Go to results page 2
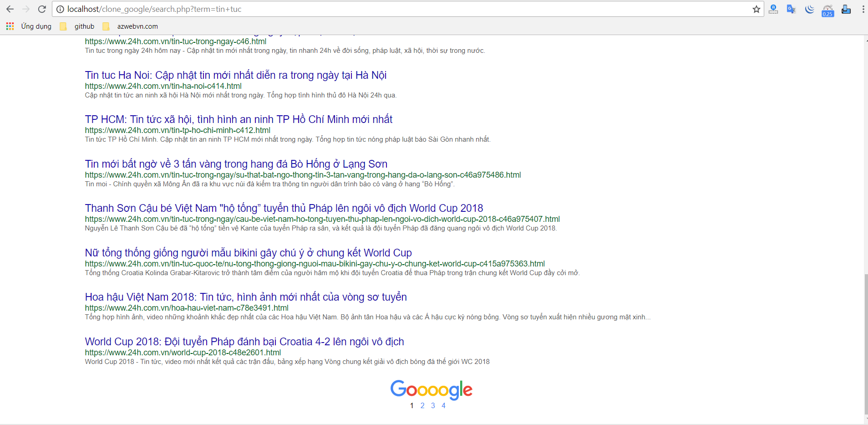 point(422,405)
